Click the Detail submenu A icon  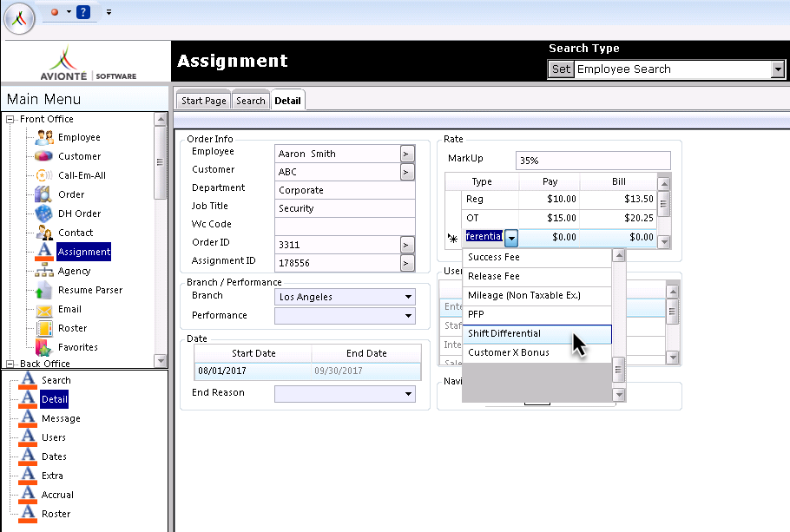(28, 399)
